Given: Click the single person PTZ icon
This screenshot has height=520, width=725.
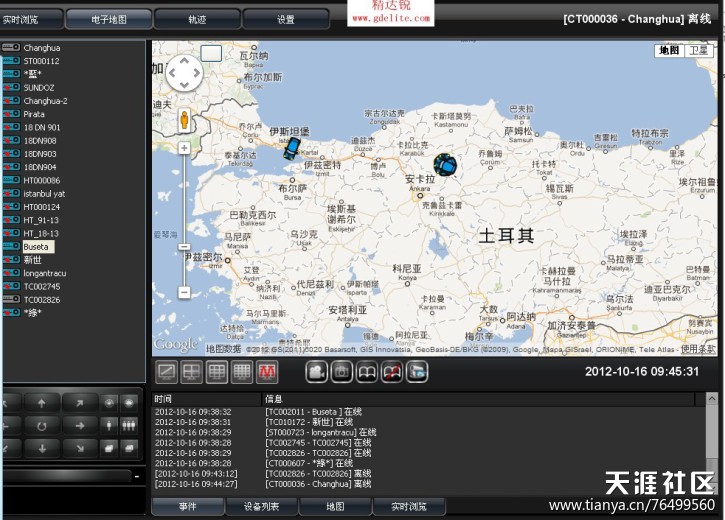Looking at the screenshot, I should click(x=109, y=425).
